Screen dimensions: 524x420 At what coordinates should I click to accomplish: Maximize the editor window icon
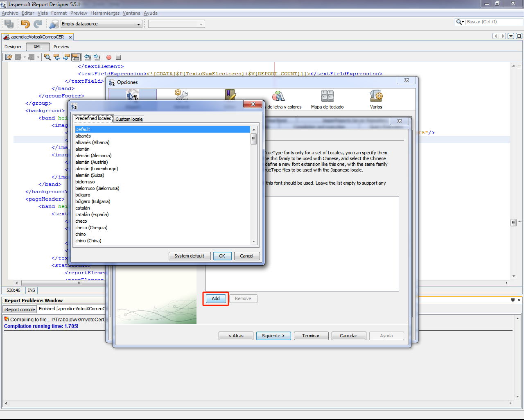click(519, 36)
